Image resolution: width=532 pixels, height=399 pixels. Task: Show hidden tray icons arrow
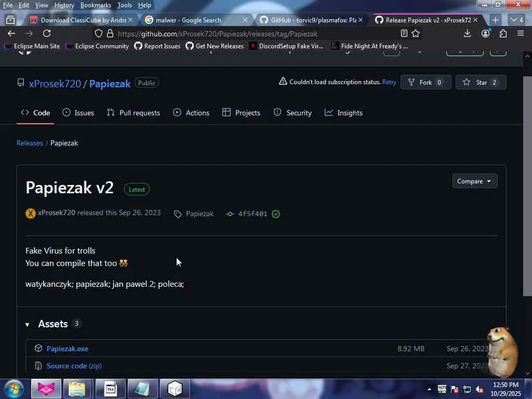coord(429,389)
